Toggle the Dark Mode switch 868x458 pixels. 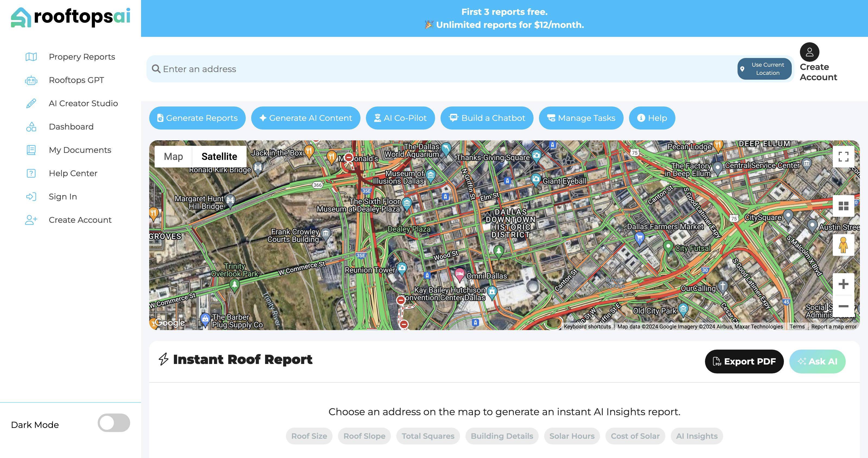click(114, 423)
